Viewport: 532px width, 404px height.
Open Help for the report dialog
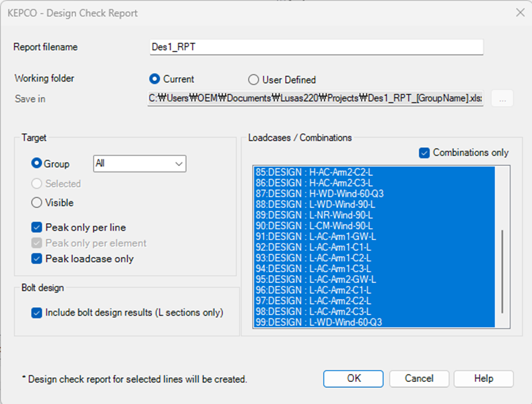[483, 379]
